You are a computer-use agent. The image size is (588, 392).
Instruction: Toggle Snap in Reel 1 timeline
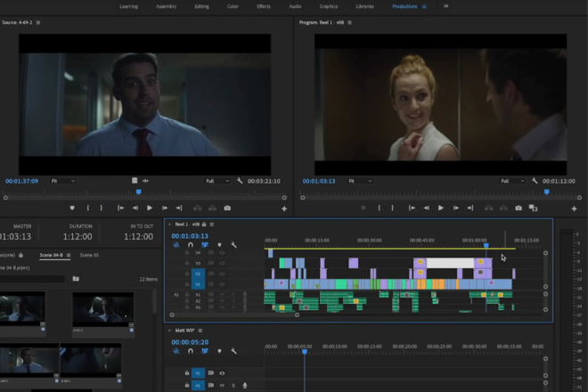click(x=191, y=245)
